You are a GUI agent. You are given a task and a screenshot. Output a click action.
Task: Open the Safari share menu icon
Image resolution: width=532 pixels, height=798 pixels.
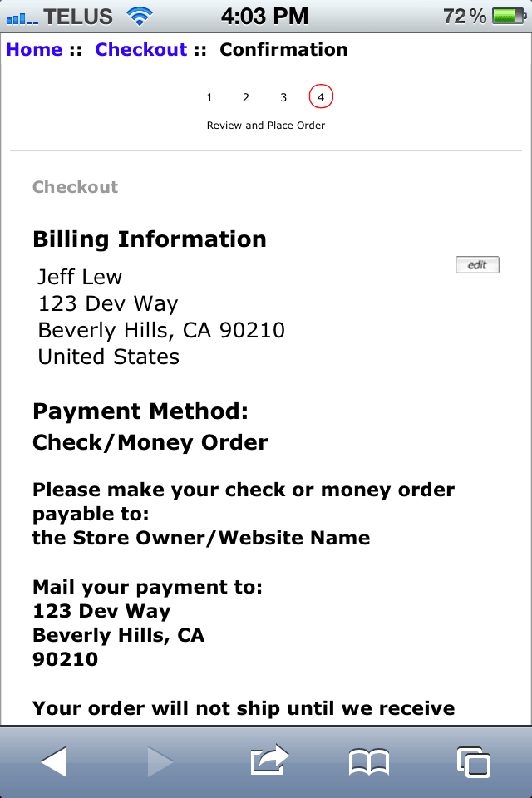pyautogui.click(x=268, y=760)
